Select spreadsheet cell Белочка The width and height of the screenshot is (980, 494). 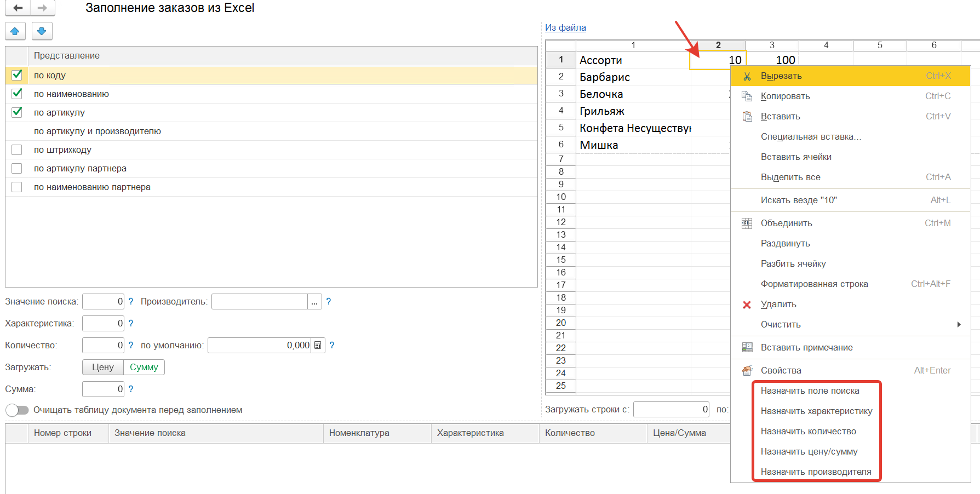click(x=633, y=94)
